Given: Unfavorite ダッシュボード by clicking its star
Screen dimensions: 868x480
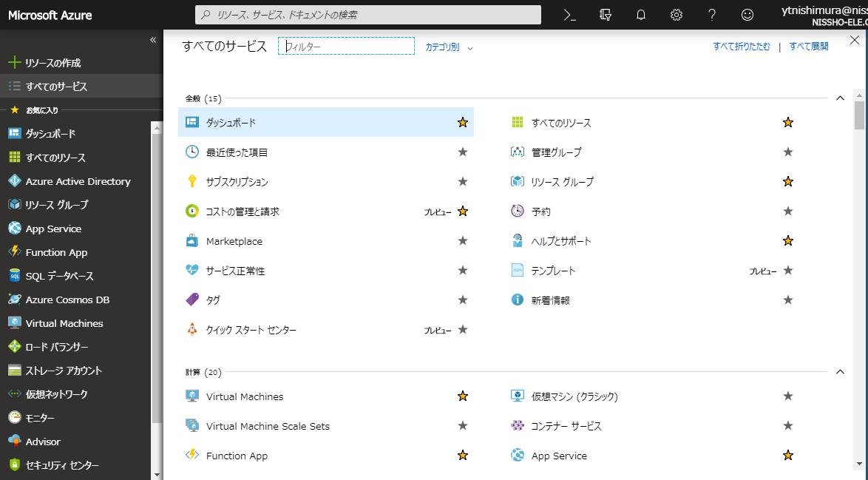Looking at the screenshot, I should 463,123.
